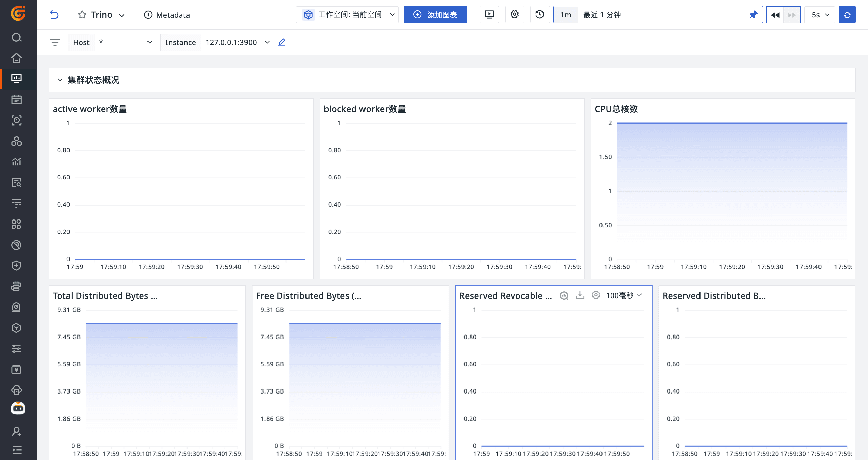Image resolution: width=868 pixels, height=460 pixels.
Task: Edit the Instance value with the pencil icon
Action: 282,42
